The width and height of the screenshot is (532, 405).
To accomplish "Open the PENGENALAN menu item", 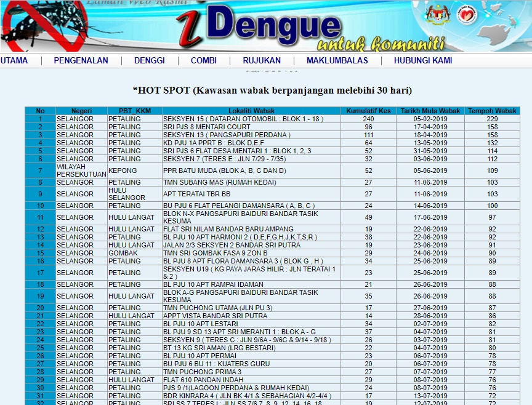I will point(81,60).
